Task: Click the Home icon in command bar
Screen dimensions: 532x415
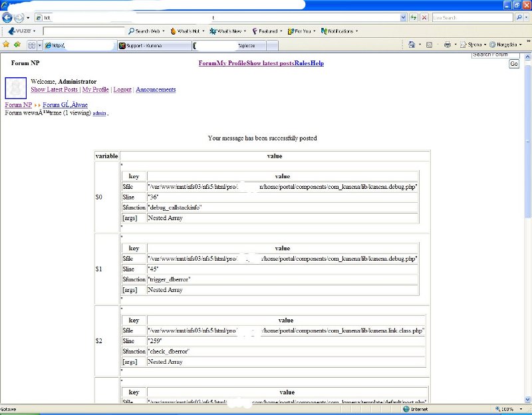Action: [x=412, y=45]
